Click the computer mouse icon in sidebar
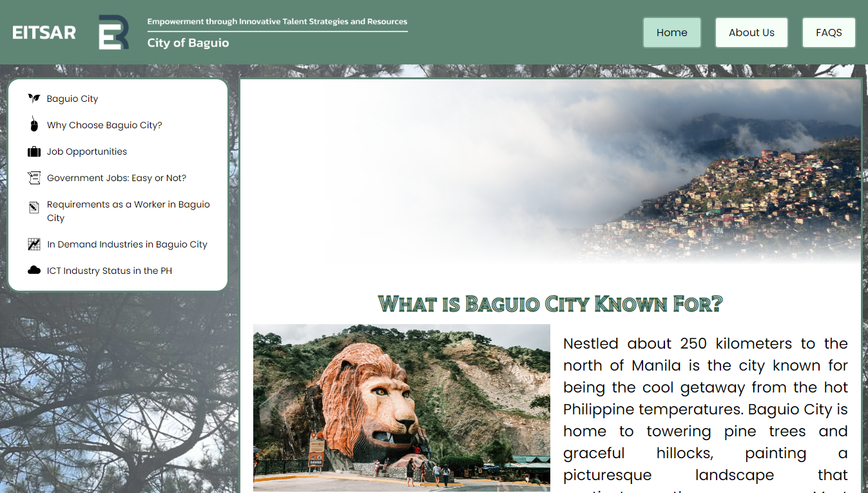The image size is (868, 493). coord(34,124)
